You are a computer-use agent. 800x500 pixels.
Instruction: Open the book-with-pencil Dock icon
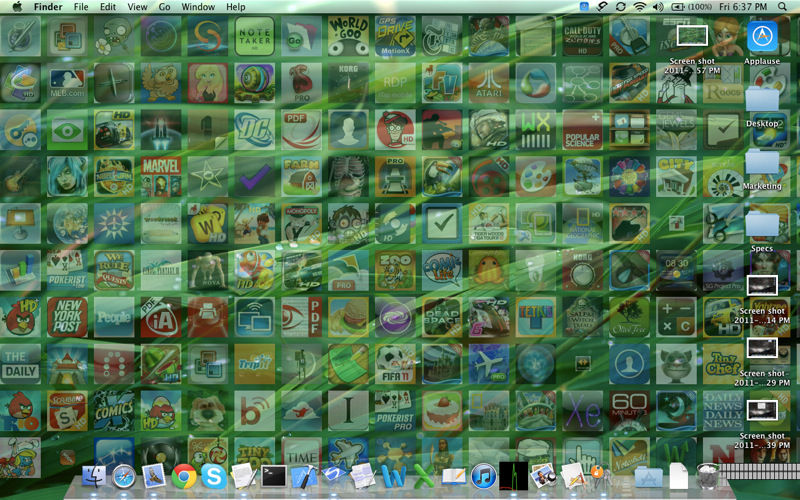coord(454,477)
